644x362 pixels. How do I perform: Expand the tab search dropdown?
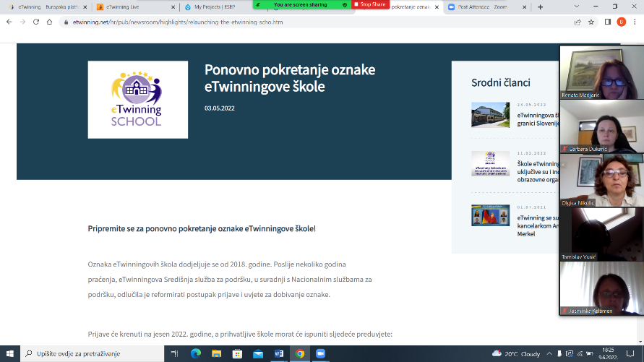577,7
